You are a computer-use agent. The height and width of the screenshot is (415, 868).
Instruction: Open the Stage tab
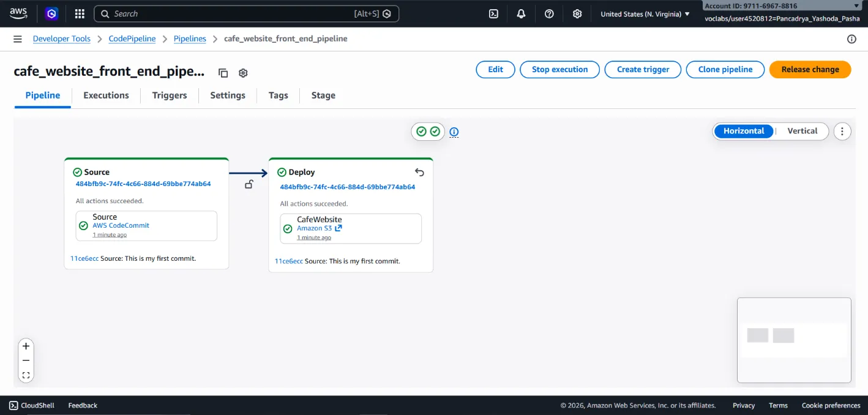[323, 95]
